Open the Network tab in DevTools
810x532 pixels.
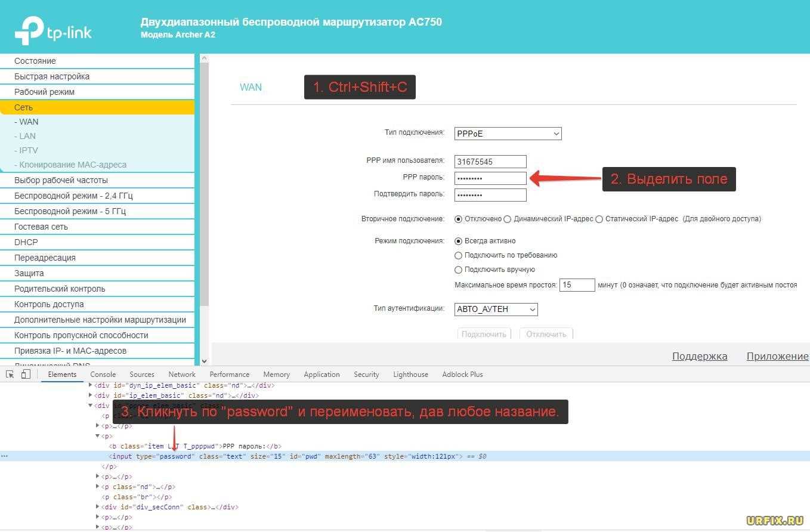(x=182, y=375)
